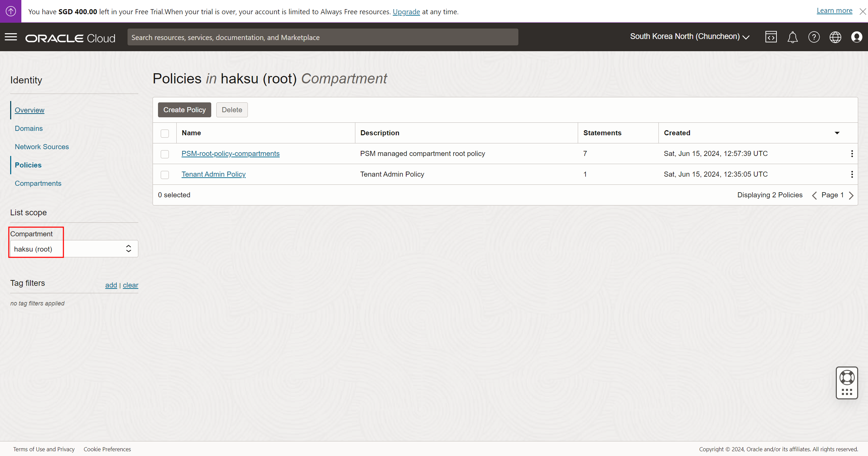This screenshot has height=456, width=868.
Task: Open the hamburger navigation menu
Action: (x=11, y=37)
